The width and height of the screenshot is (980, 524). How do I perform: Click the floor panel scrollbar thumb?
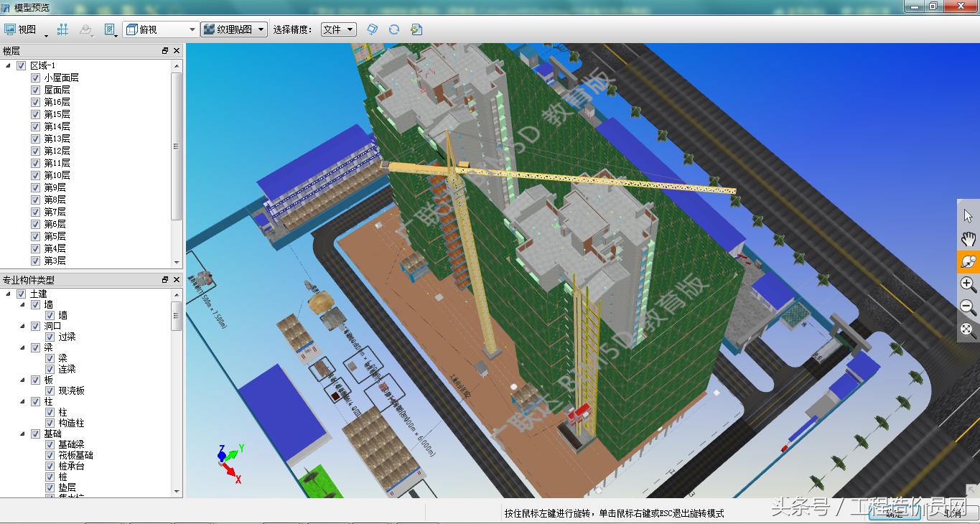pos(177,146)
